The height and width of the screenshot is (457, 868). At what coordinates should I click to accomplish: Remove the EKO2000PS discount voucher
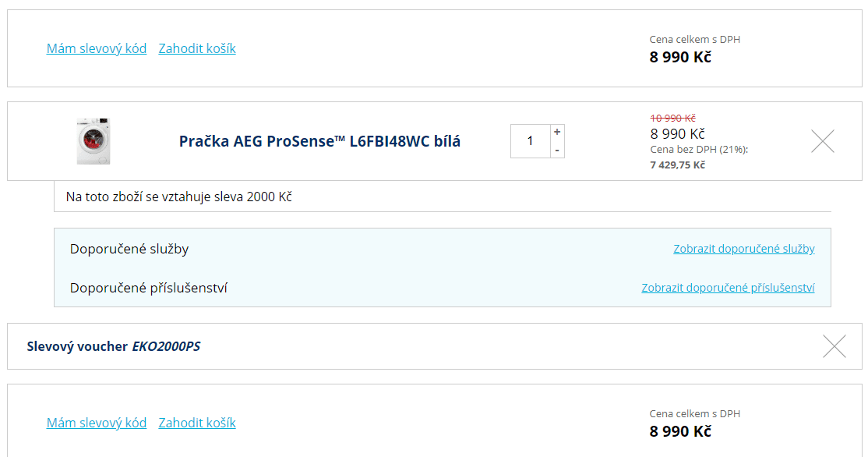834,346
